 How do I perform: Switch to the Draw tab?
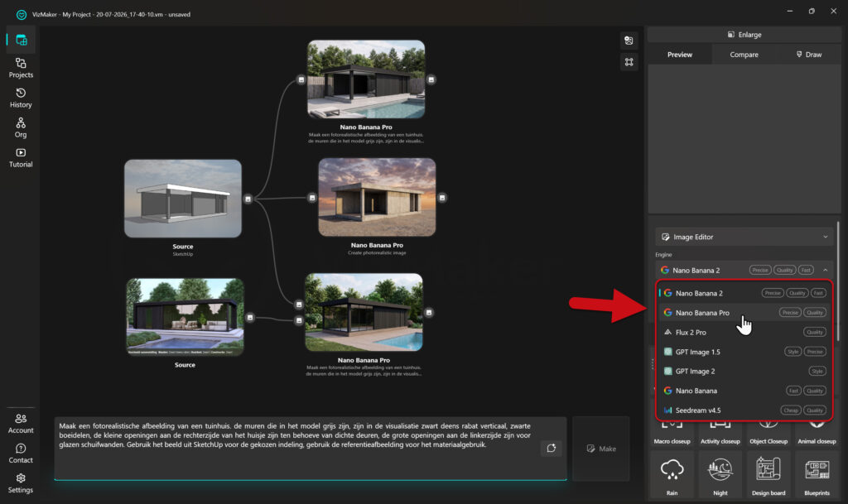click(808, 55)
